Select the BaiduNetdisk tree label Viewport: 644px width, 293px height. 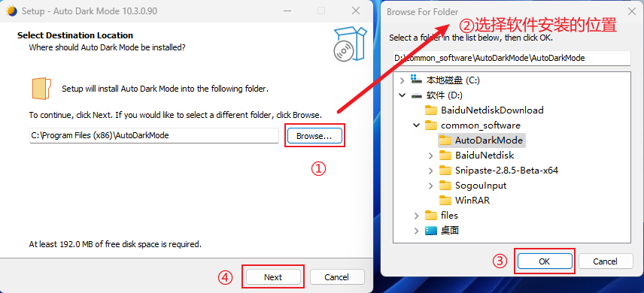point(485,156)
